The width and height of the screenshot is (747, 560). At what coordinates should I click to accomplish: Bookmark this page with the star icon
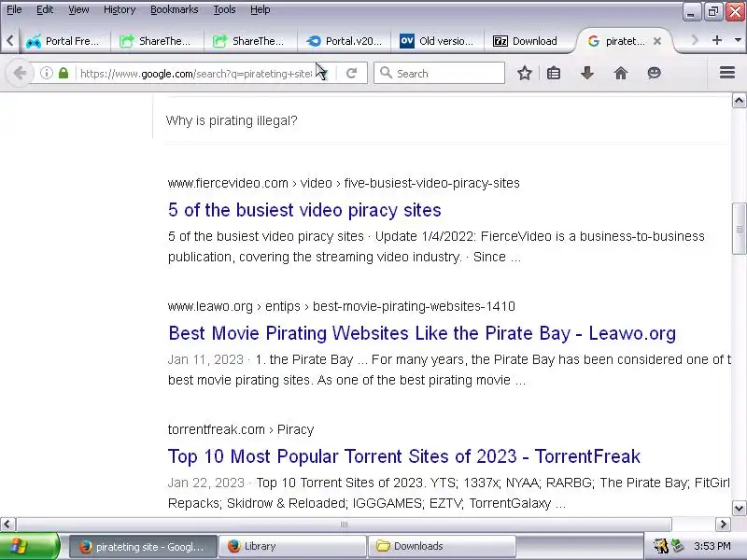525,74
